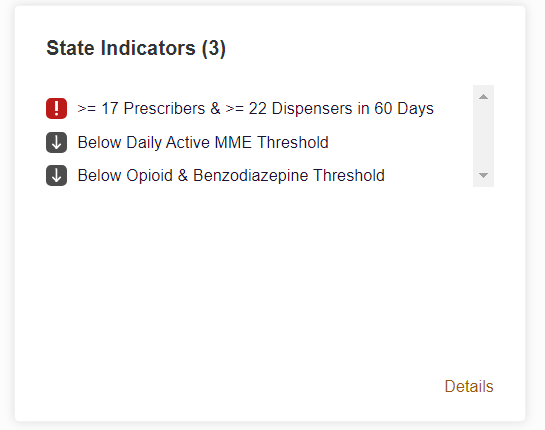The width and height of the screenshot is (545, 430).
Task: Click the indicators list scrollbar track
Action: [483, 136]
